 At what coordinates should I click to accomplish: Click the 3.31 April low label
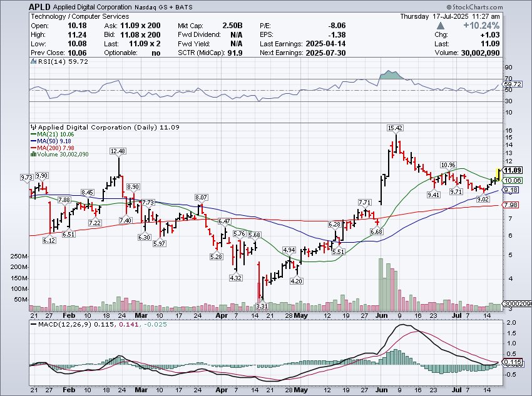tap(262, 306)
